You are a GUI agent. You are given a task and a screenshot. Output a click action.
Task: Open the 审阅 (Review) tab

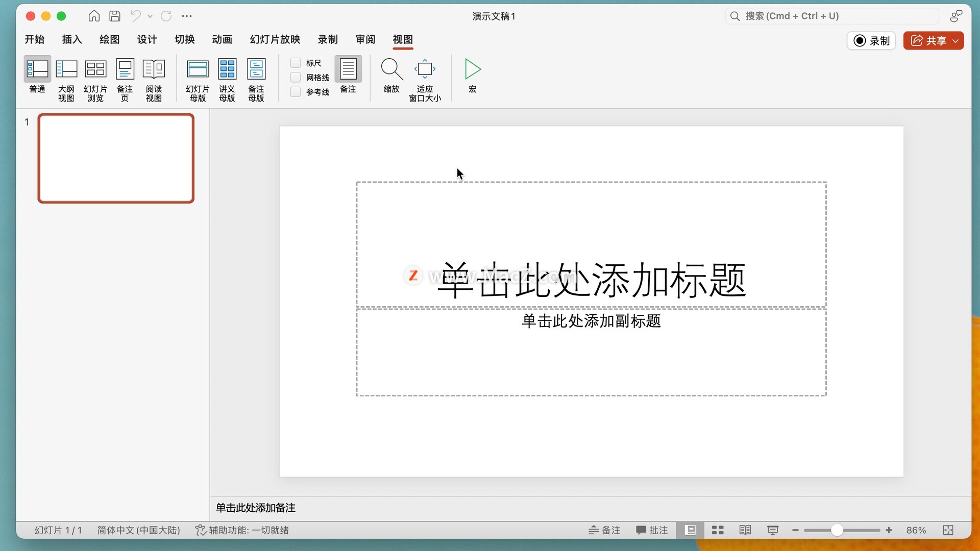pyautogui.click(x=365, y=39)
